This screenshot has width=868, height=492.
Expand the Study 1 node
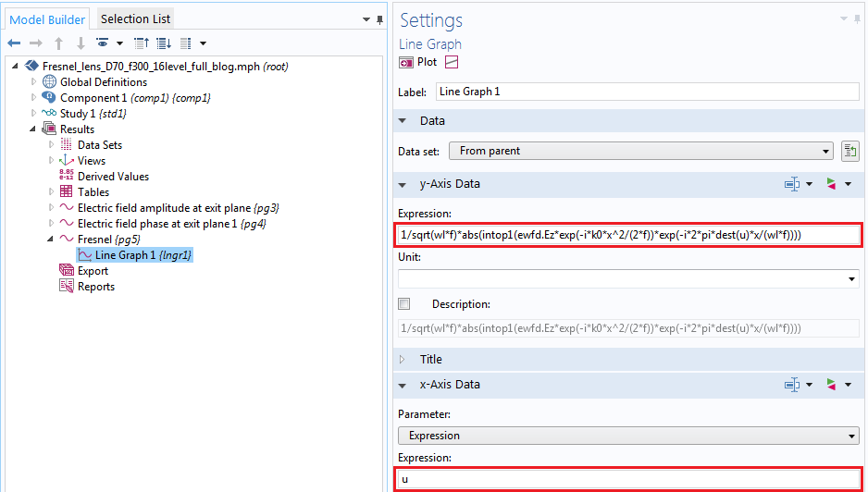[x=33, y=113]
